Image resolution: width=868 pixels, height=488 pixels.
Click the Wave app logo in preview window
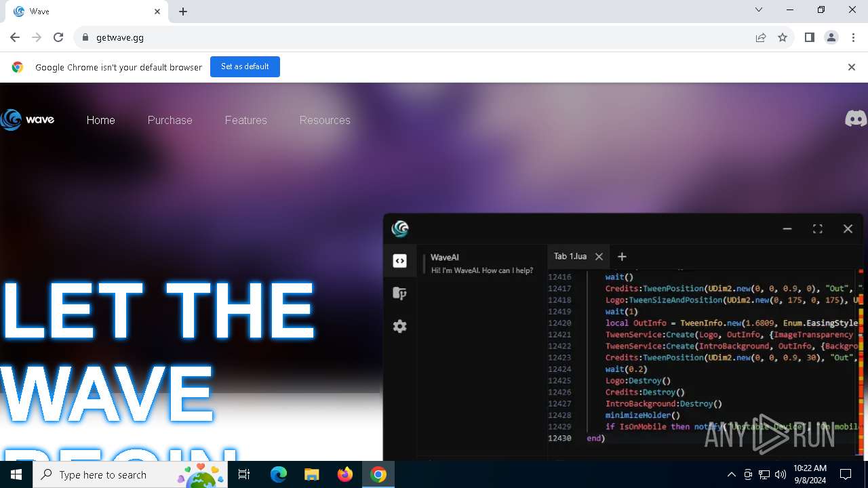[400, 229]
